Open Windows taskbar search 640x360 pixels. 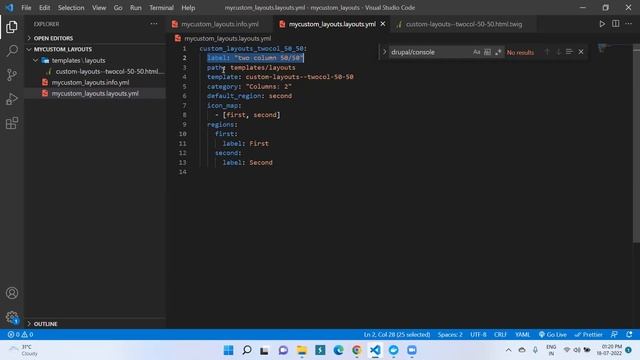pos(247,350)
